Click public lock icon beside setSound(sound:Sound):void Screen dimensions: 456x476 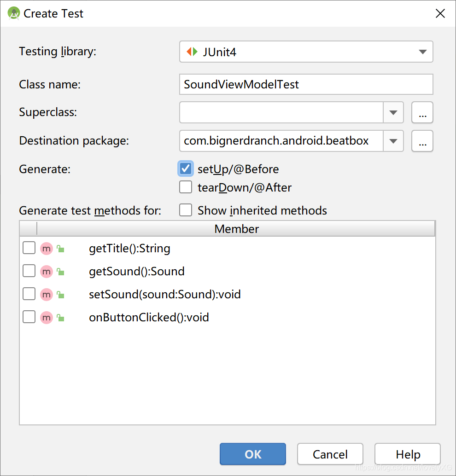click(x=60, y=295)
